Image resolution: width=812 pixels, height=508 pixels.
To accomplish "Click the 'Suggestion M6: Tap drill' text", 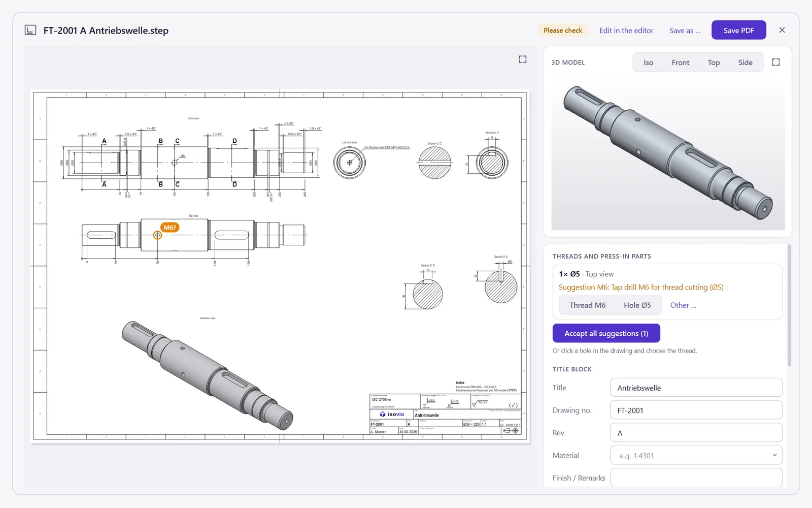I will coord(641,288).
